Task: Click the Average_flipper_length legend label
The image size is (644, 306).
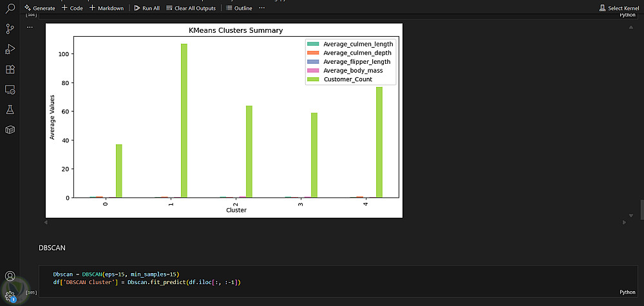Action: [x=357, y=62]
